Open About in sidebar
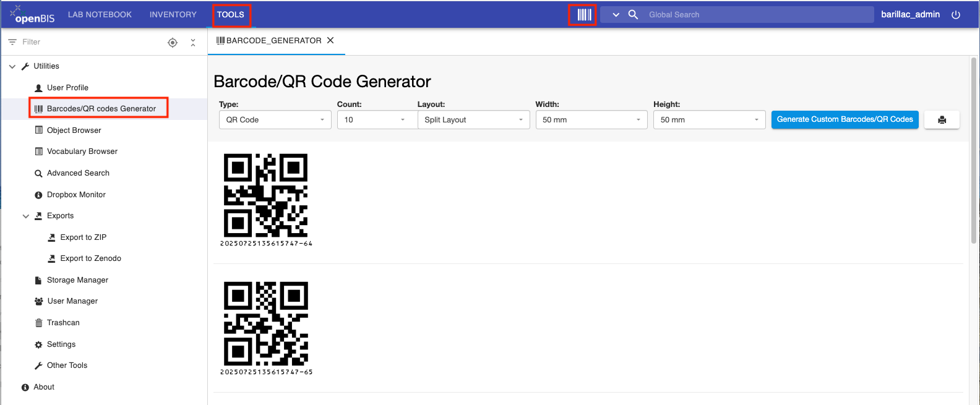 pyautogui.click(x=44, y=387)
